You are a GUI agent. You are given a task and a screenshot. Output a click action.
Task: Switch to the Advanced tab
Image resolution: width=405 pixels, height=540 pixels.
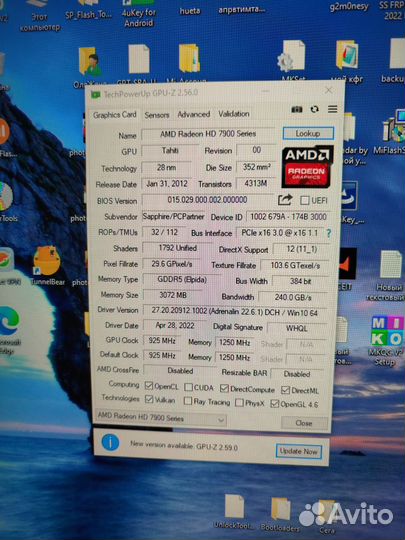coord(194,114)
